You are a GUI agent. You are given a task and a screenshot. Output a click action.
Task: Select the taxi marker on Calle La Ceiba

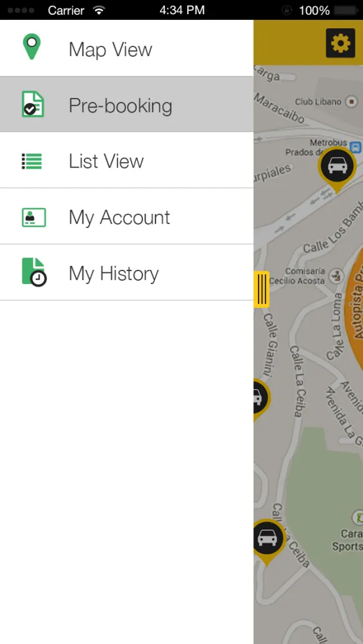coord(268,542)
